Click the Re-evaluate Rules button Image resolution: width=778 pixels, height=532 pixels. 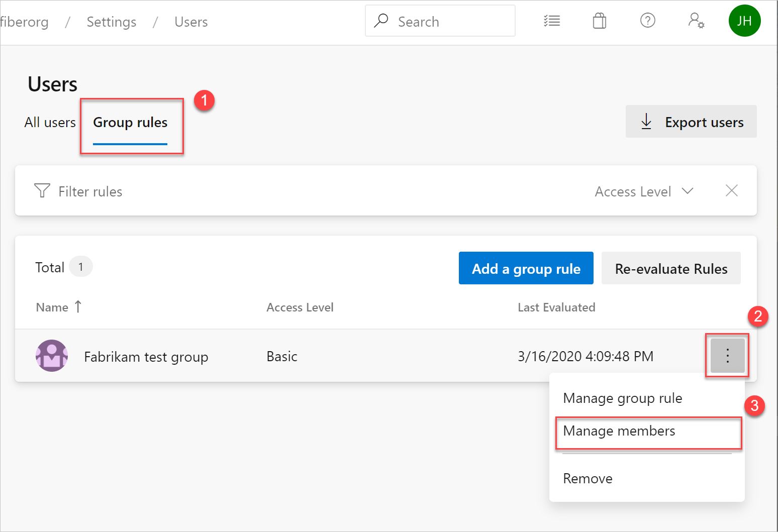click(x=671, y=268)
